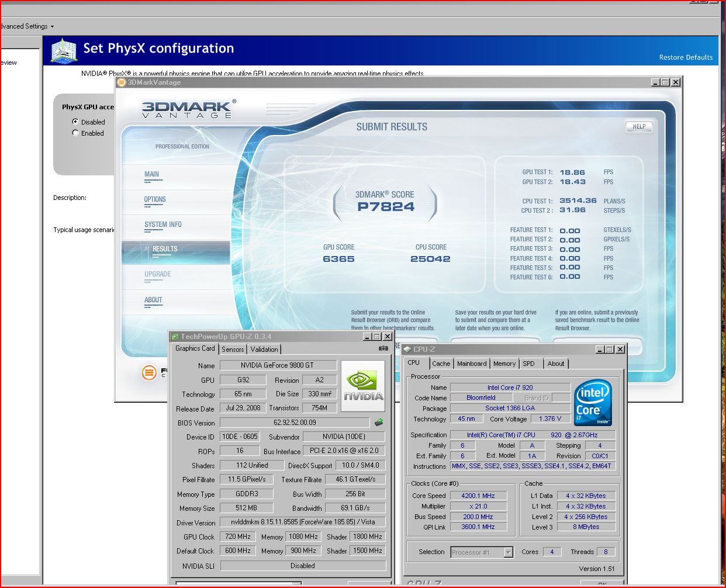Switch to Sensors tab in GPU-Z
The width and height of the screenshot is (726, 588).
pyautogui.click(x=233, y=350)
